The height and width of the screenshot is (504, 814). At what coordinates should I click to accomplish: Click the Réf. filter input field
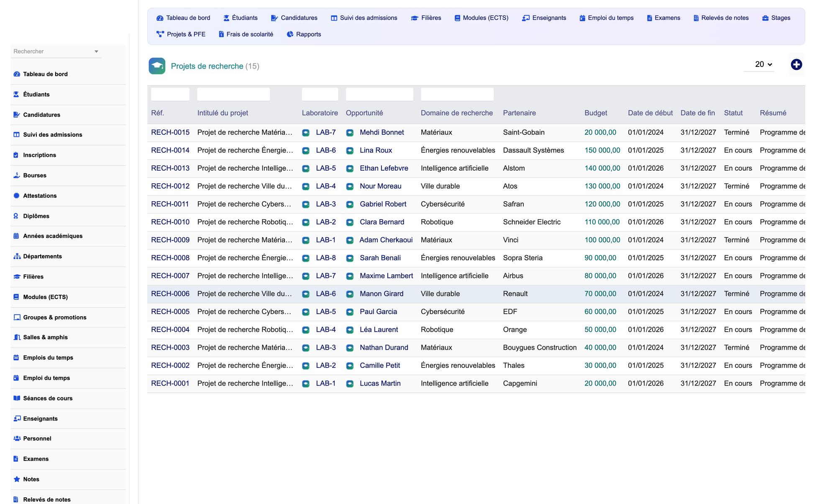(x=170, y=94)
